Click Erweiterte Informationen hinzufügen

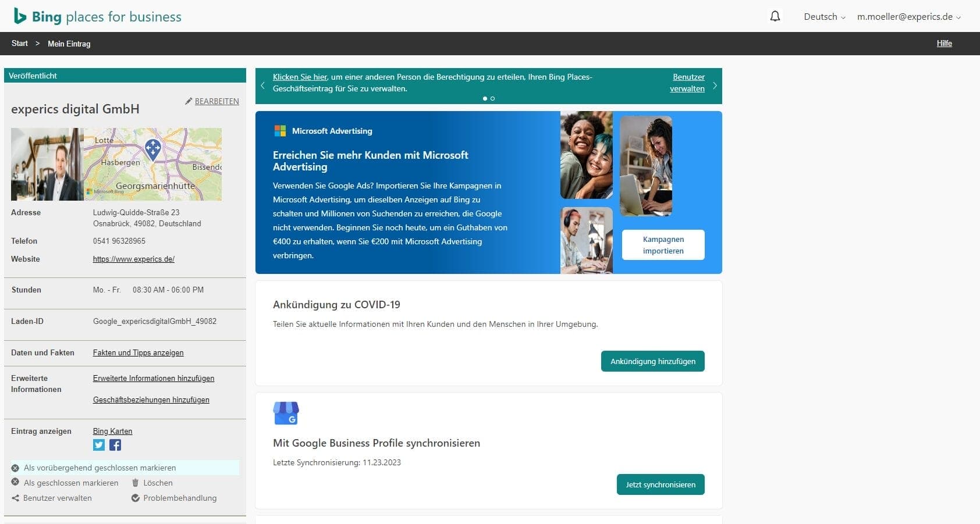point(154,379)
